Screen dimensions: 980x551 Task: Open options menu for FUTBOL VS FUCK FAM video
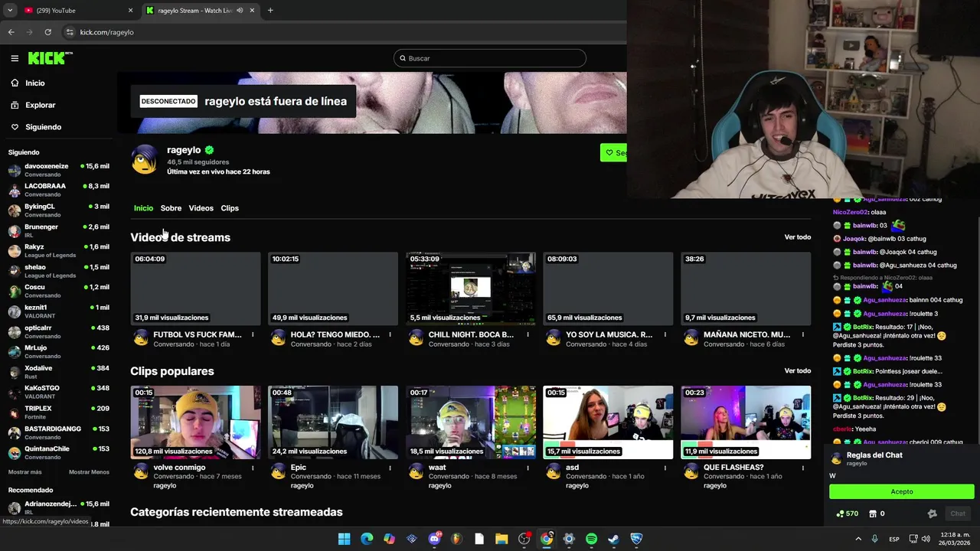[252, 334]
